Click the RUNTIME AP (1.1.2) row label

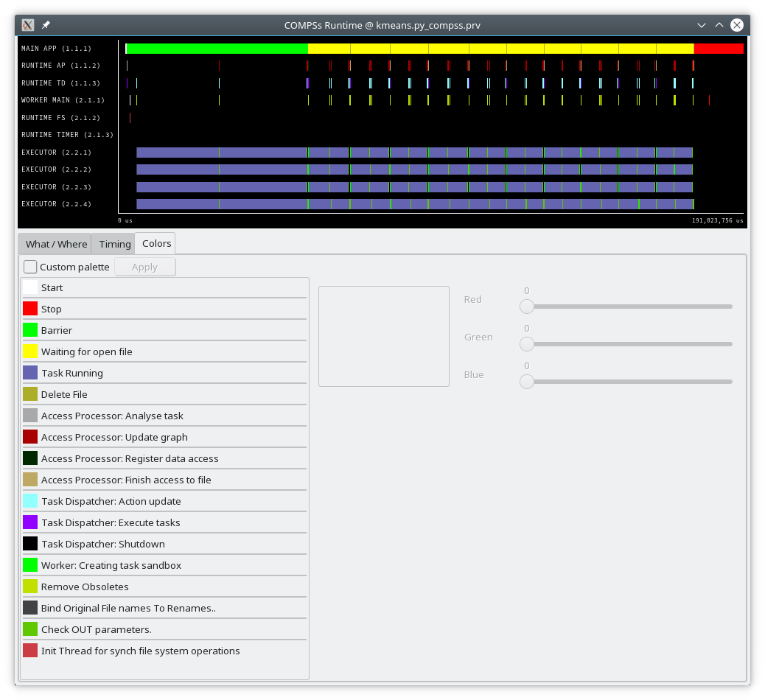tap(60, 66)
